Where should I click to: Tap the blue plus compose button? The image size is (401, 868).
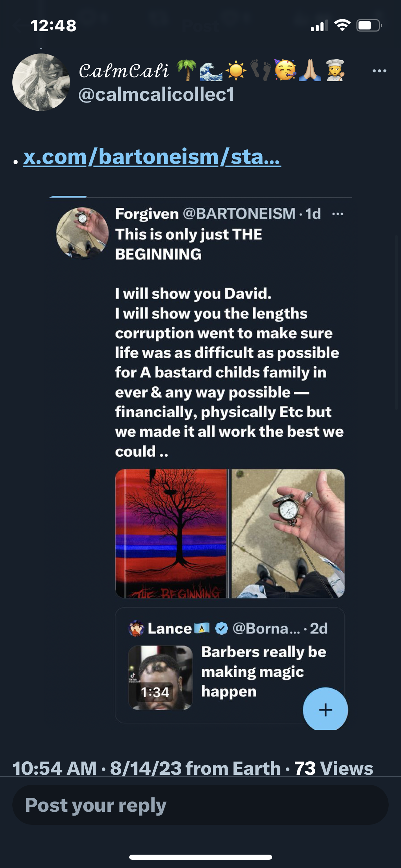click(x=325, y=709)
